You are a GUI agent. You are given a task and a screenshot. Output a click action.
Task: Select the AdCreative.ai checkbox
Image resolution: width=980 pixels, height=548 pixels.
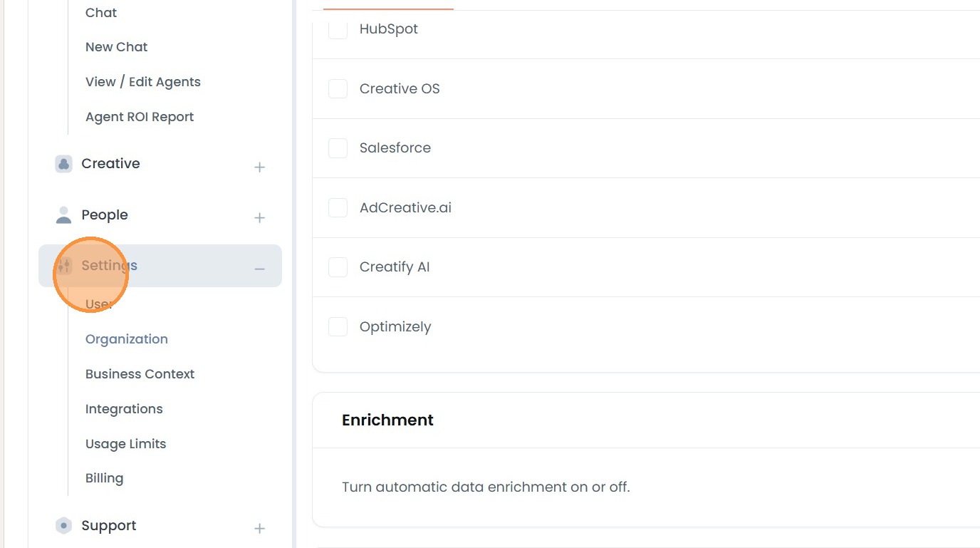[338, 208]
